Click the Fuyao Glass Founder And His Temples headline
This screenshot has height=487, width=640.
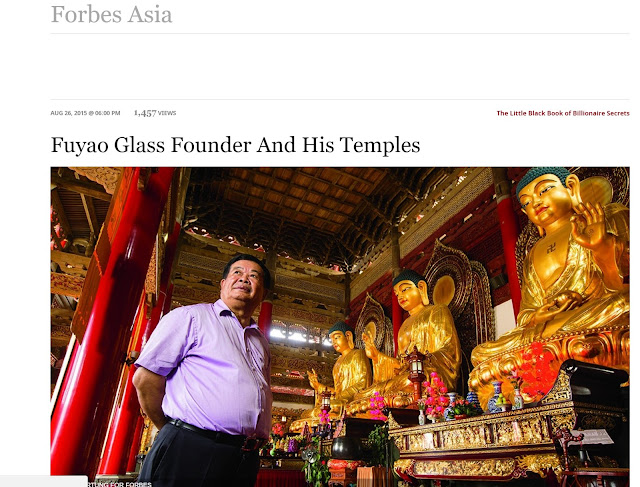(x=236, y=145)
